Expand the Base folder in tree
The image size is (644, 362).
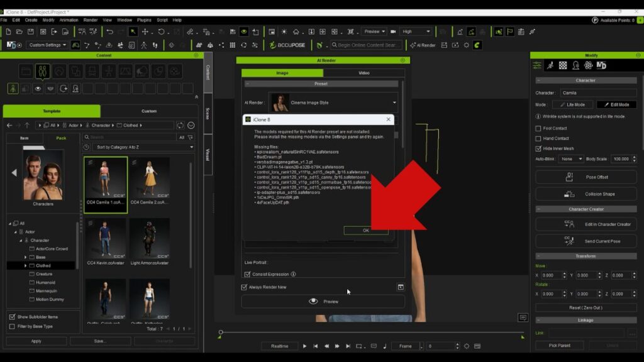pyautogui.click(x=25, y=257)
